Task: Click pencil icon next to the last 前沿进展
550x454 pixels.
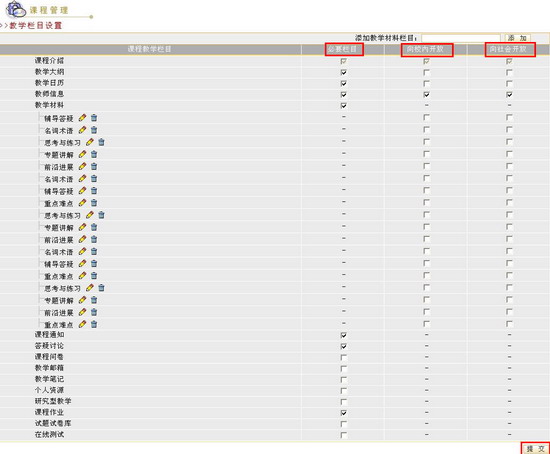Action: (82, 312)
